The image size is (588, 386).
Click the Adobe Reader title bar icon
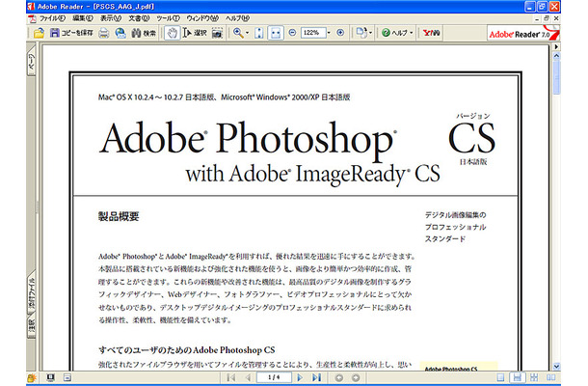(31, 7)
